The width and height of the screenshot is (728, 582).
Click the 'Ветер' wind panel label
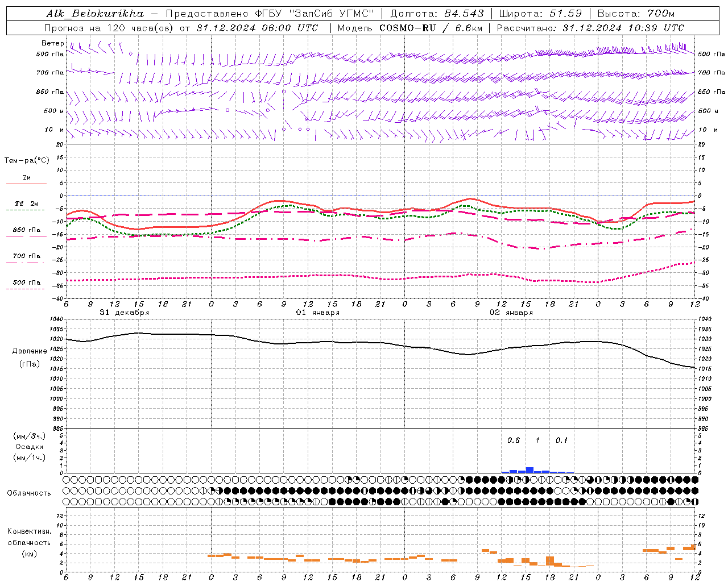coord(52,43)
